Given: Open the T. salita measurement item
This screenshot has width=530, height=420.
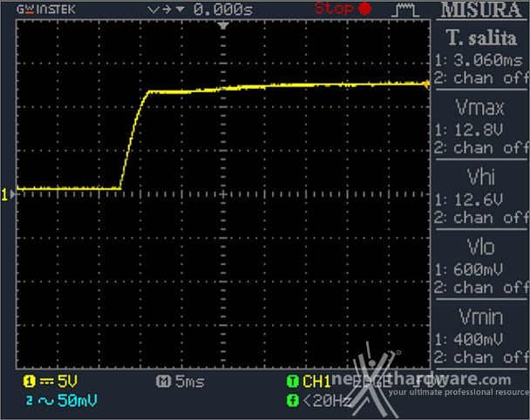Looking at the screenshot, I should click(481, 37).
